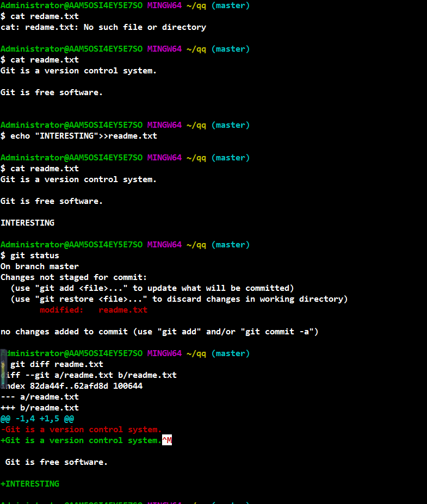This screenshot has height=504, width=427.
Task: Click the echo "INTERESTING">>readme.txt command
Action: click(x=79, y=136)
